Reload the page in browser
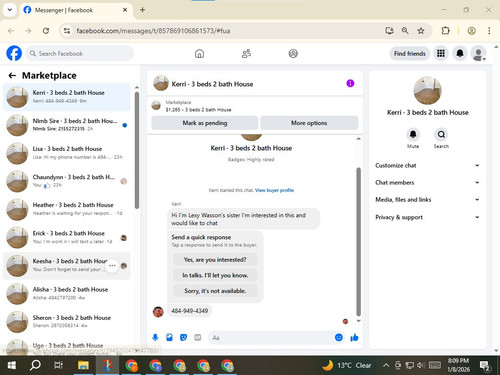The image size is (500, 375). pyautogui.click(x=46, y=31)
